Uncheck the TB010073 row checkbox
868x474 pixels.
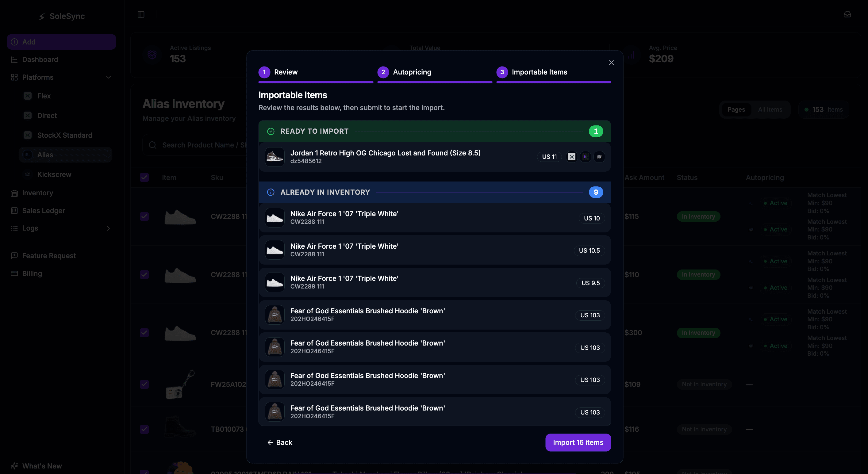click(x=144, y=429)
